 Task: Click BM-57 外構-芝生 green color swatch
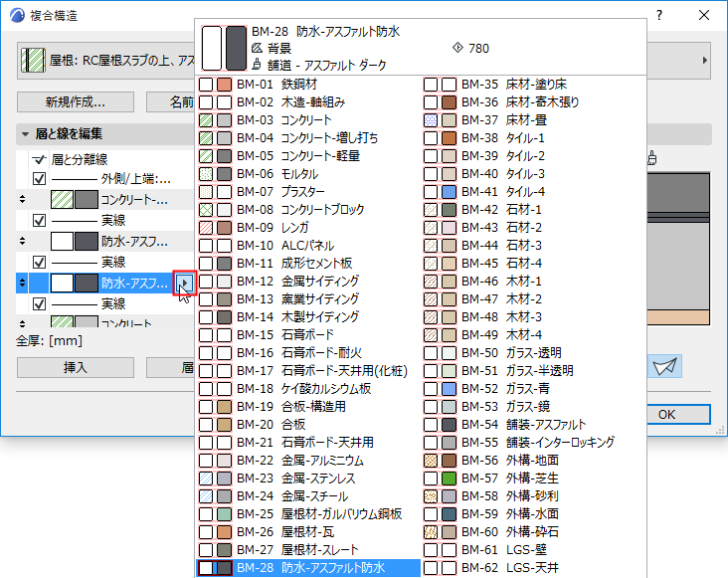449,479
